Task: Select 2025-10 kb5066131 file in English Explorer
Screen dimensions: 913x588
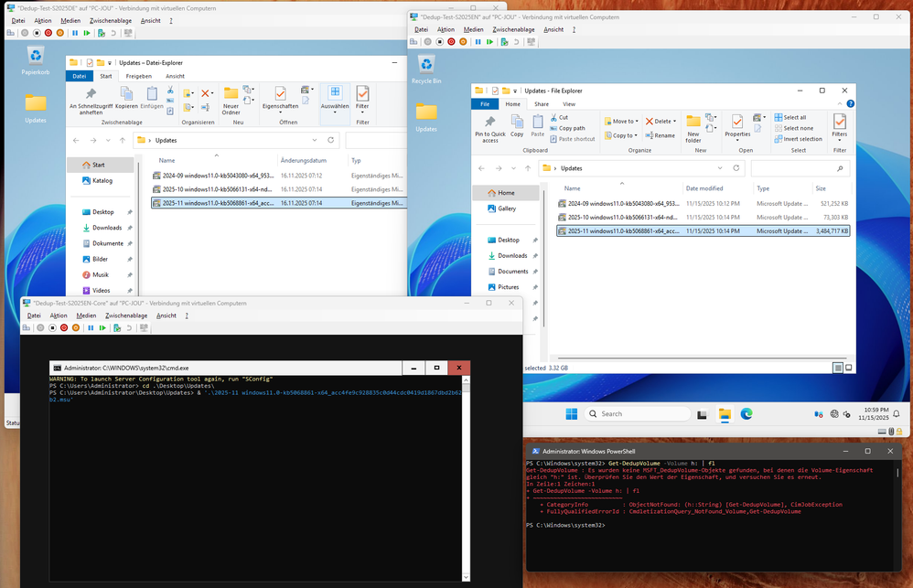Action: pos(703,217)
